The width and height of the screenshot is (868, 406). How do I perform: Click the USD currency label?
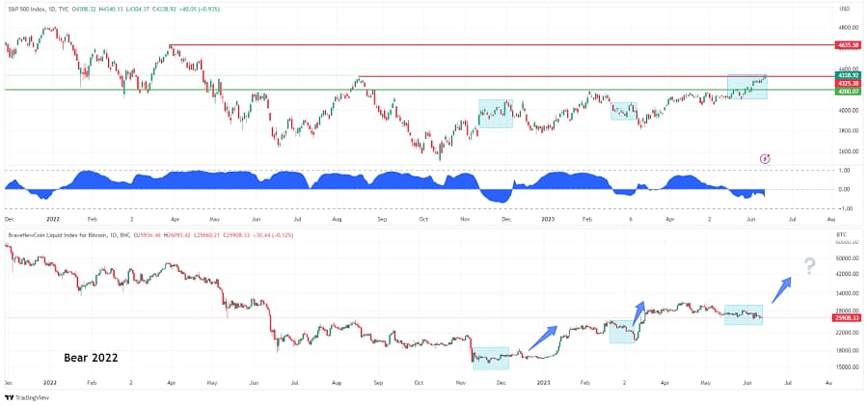click(x=844, y=9)
